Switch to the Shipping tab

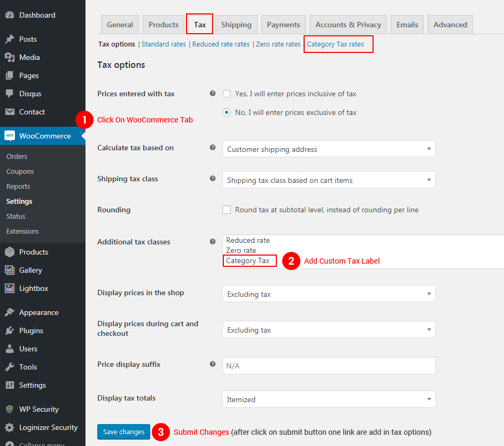pos(236,25)
